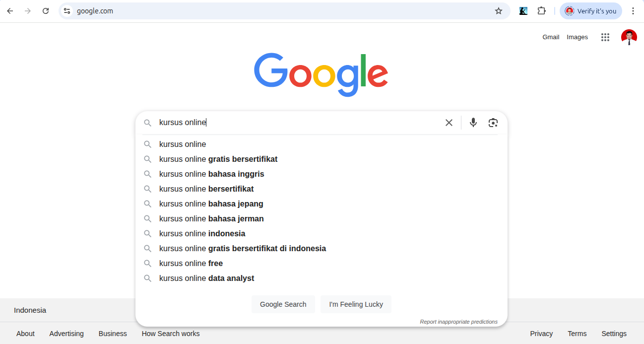Open Search by image camera icon
The width and height of the screenshot is (644, 344).
(493, 123)
